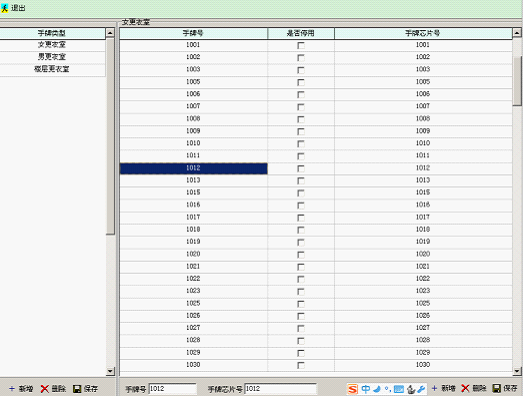Toggle 是否停用 checkbox for wristband 1001

point(301,45)
